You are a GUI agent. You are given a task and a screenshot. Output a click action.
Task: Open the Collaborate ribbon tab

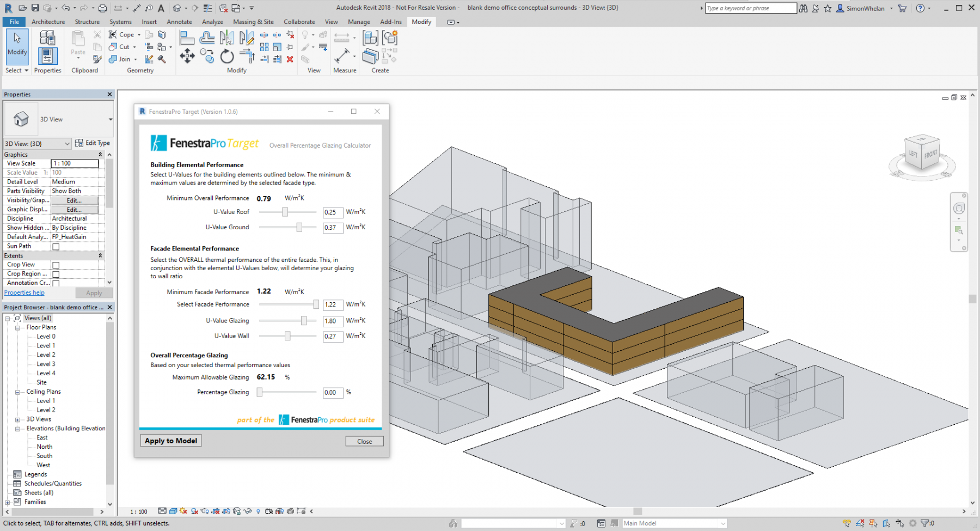pos(299,22)
